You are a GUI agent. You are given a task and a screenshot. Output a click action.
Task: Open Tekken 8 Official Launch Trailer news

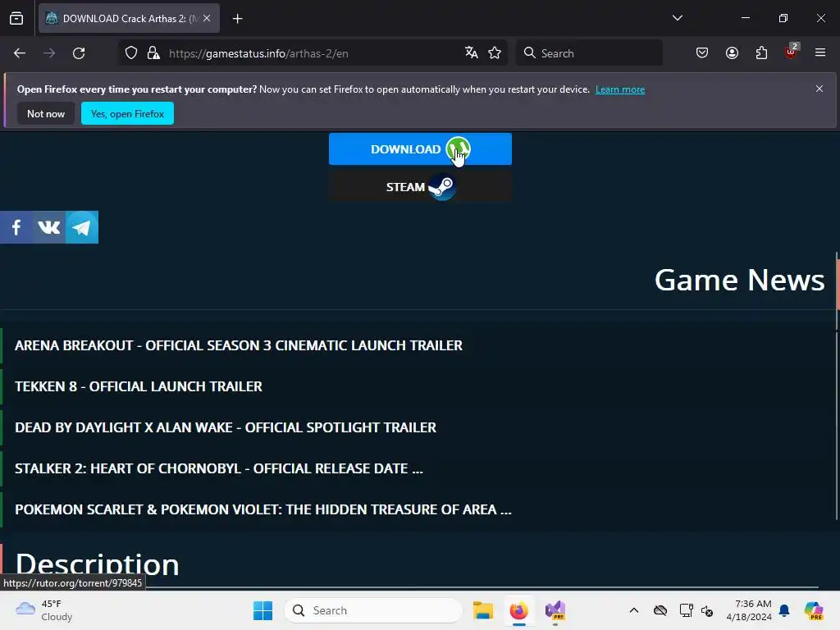pos(139,386)
